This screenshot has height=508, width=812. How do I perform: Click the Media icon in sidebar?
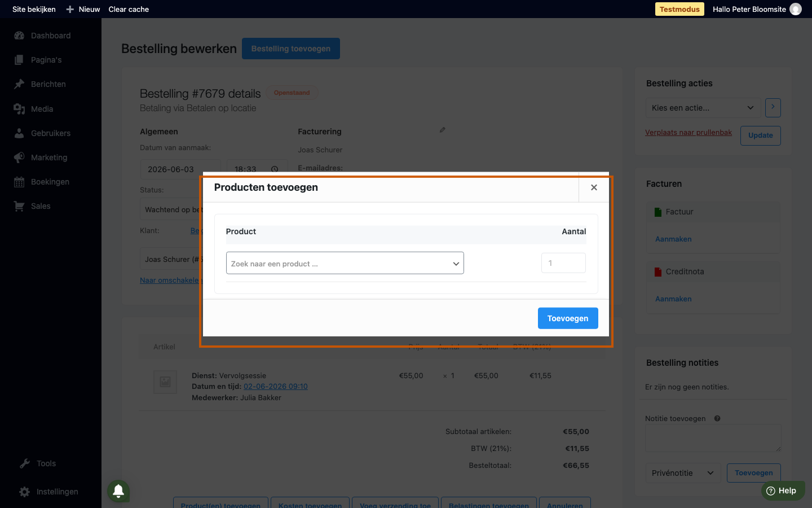click(x=19, y=109)
